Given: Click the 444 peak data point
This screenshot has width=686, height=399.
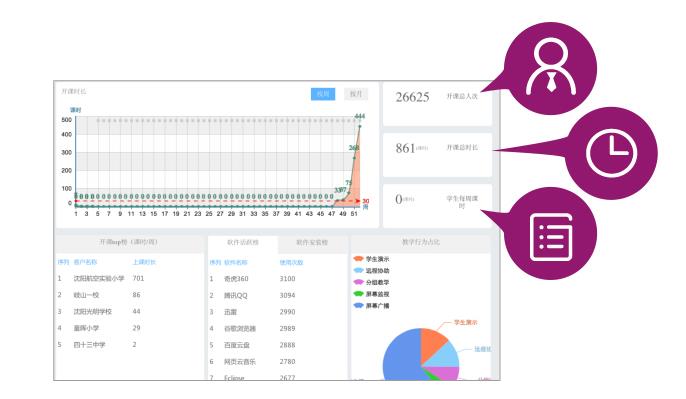Looking at the screenshot, I should click(360, 126).
